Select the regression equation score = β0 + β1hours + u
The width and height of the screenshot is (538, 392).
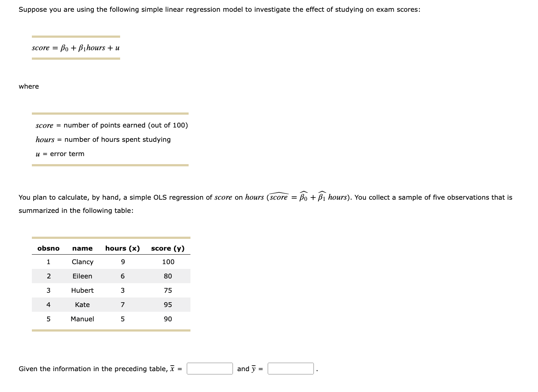click(x=75, y=48)
